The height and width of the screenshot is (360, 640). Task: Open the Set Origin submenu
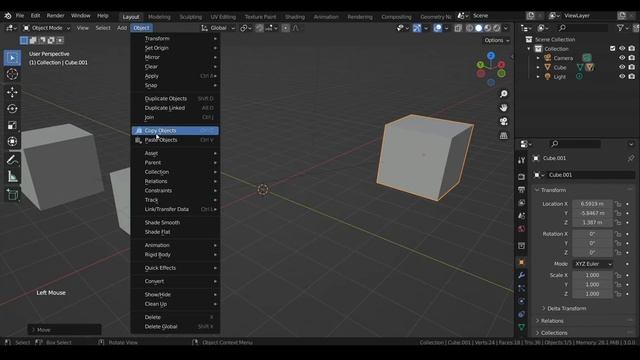(x=175, y=48)
